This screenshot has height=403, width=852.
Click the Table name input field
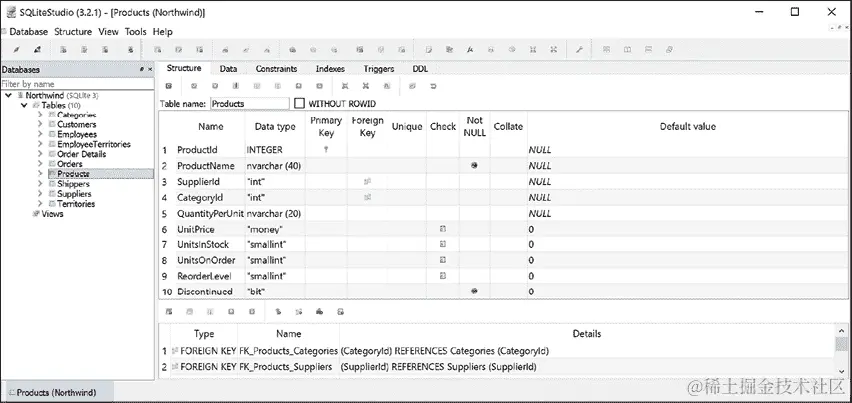click(x=249, y=103)
